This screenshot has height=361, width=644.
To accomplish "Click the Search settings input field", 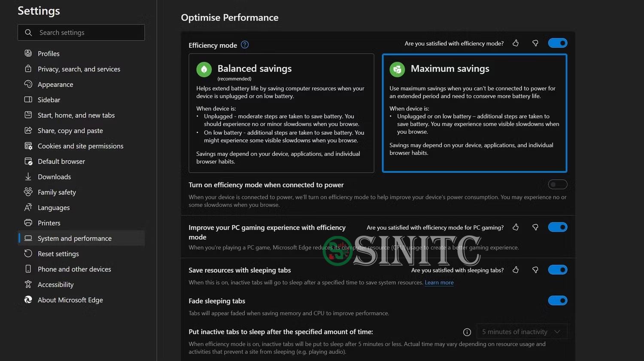I will tap(81, 33).
